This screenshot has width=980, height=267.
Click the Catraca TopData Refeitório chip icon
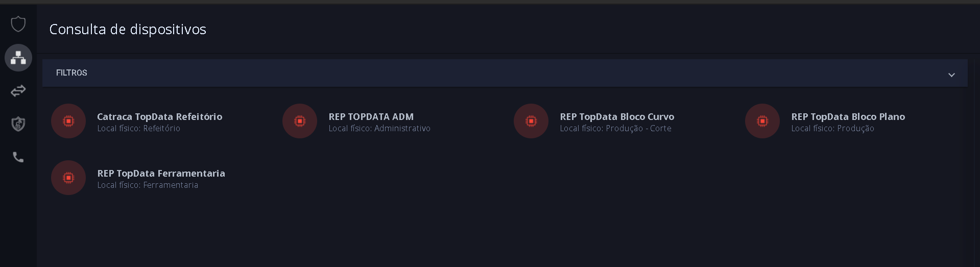(68, 121)
